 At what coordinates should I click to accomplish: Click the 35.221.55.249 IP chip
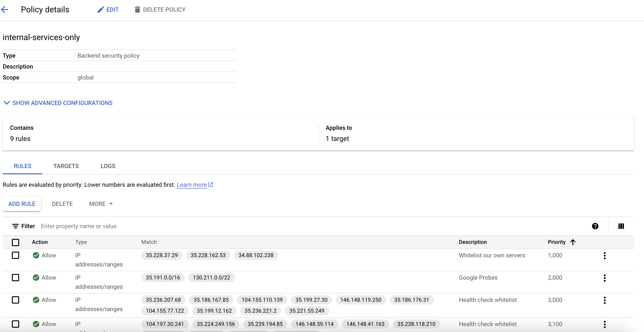point(307,311)
